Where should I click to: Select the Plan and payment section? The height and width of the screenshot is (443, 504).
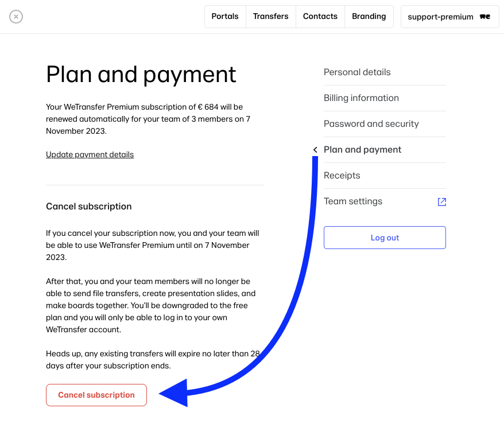pyautogui.click(x=362, y=149)
